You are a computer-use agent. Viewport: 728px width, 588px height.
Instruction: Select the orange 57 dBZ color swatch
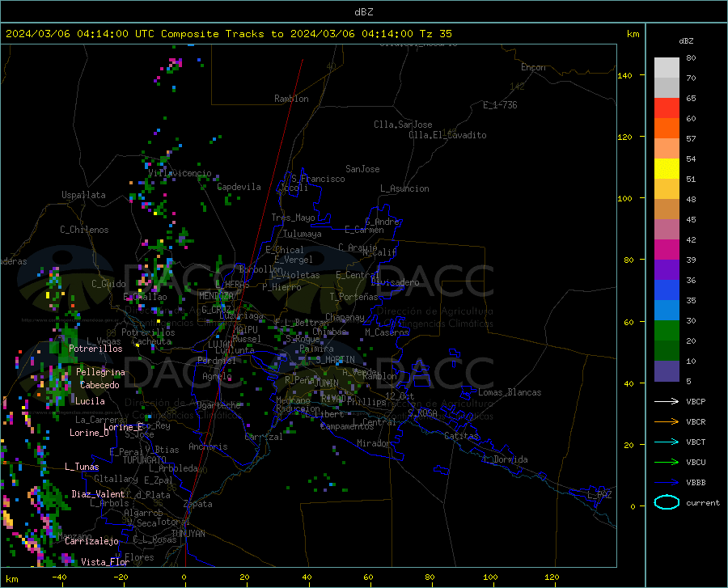(667, 129)
